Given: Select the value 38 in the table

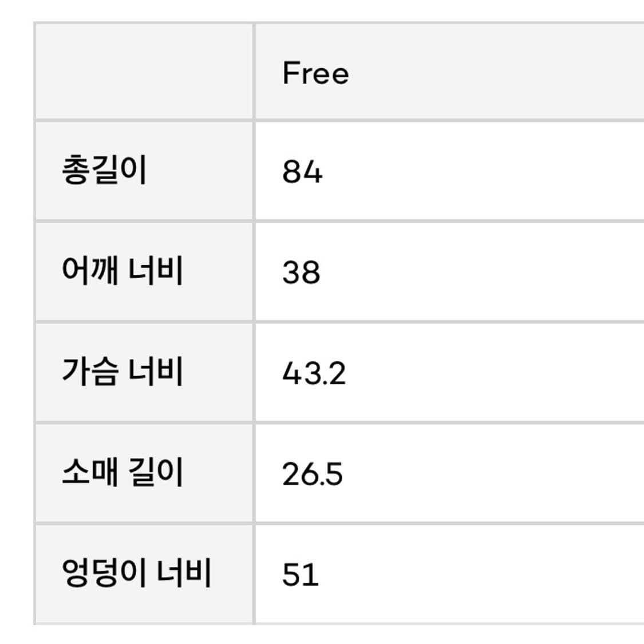Looking at the screenshot, I should tap(301, 272).
